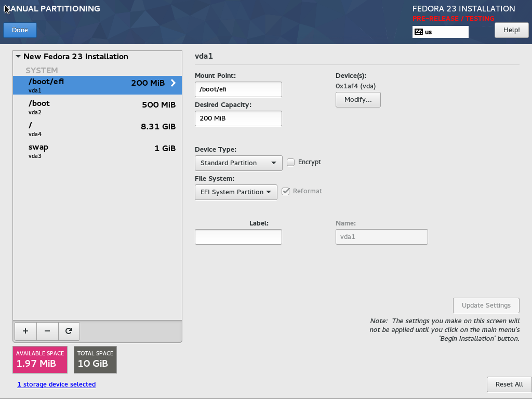Image resolution: width=532 pixels, height=399 pixels.
Task: Toggle the Encrypt checkbox
Action: (x=291, y=162)
